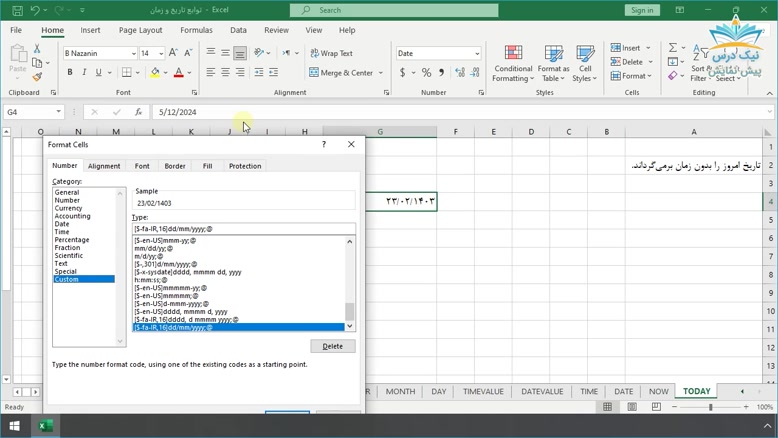The width and height of the screenshot is (778, 438).
Task: Increase font size with the larger A icon
Action: 173,53
